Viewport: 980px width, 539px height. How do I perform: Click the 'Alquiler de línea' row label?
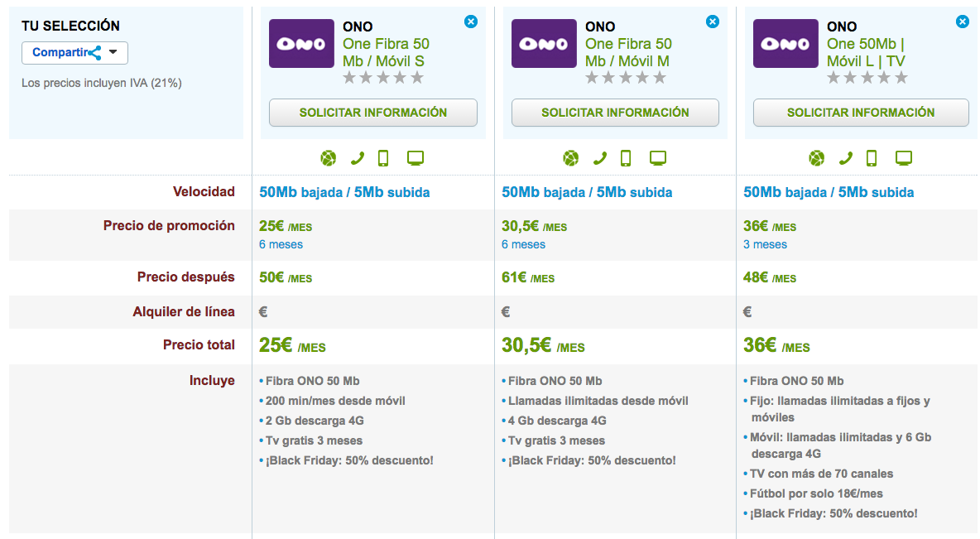[184, 311]
